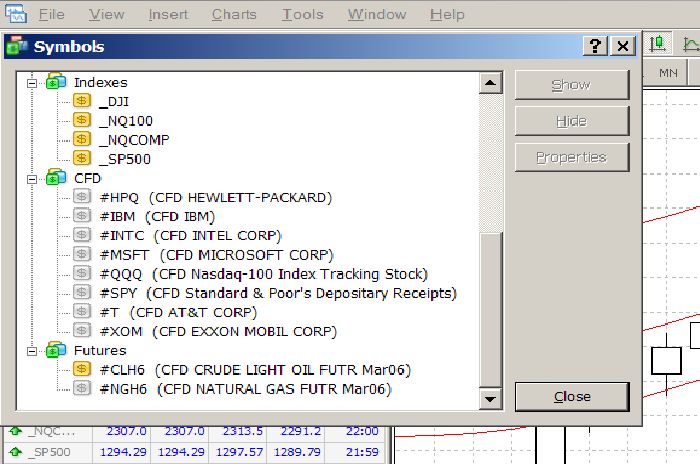Click the grey icon beside #HPQ

(82, 197)
